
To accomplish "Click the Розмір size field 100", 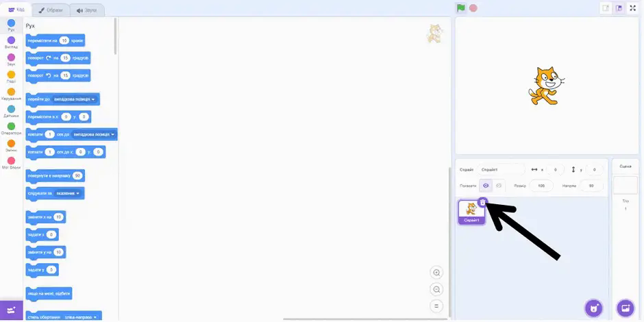I will pos(541,186).
